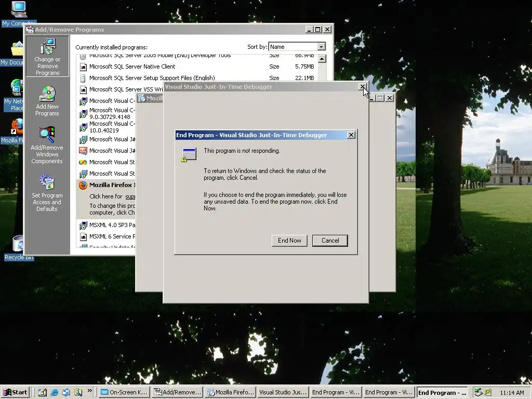The image size is (532, 399).
Task: Click the Microsoft Visual C++ 9.0.30729.4148 icon
Action: 83,114
